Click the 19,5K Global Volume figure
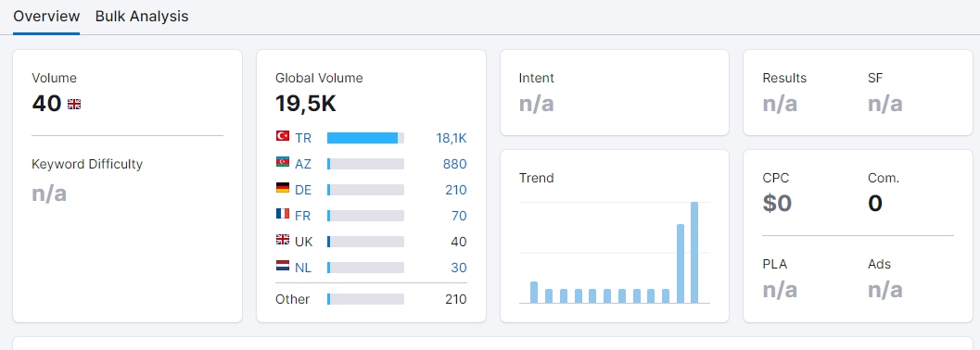Screen dimensions: 980x350 point(306,104)
